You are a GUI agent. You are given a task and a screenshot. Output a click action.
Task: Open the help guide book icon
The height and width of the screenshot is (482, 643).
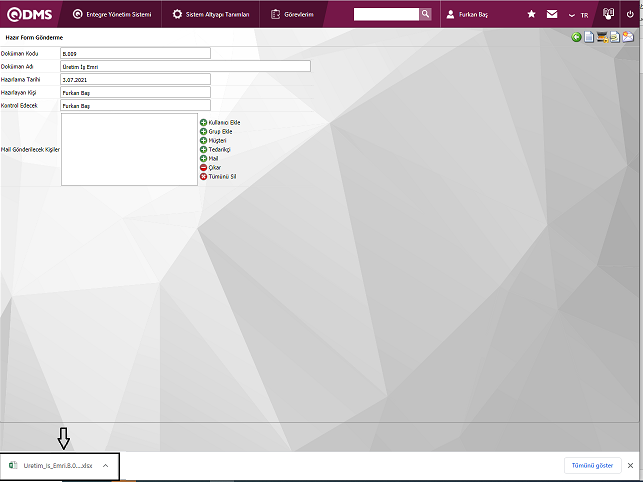[608, 14]
